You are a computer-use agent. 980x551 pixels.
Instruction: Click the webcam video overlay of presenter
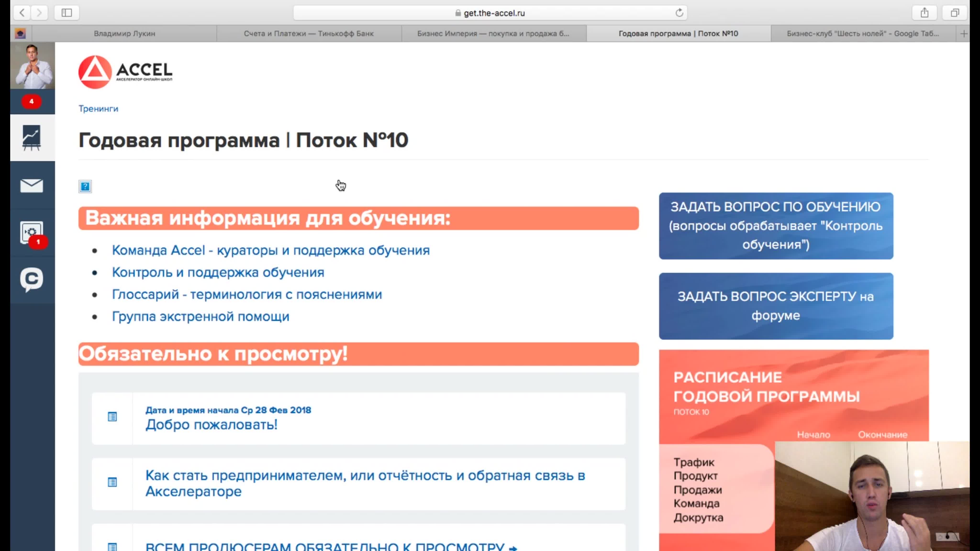pyautogui.click(x=872, y=496)
